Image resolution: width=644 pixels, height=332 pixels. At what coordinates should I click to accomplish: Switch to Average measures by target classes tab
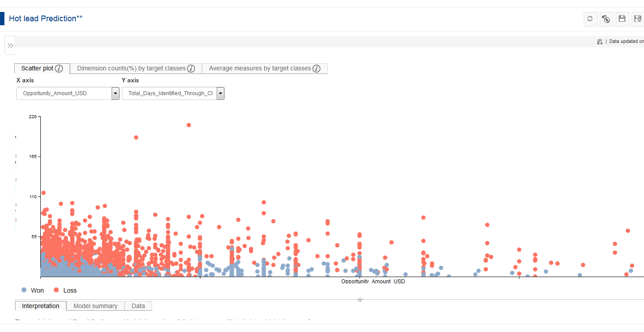tap(265, 69)
